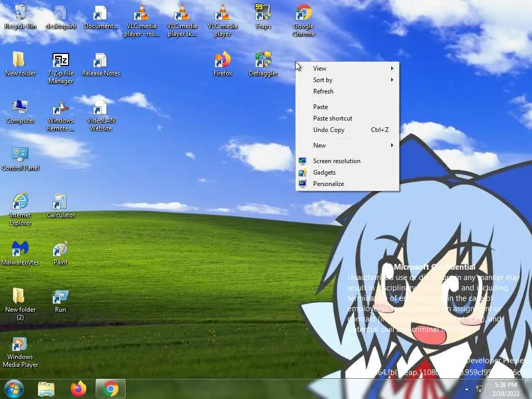Select the Run shortcut icon
The image size is (532, 399).
click(60, 301)
